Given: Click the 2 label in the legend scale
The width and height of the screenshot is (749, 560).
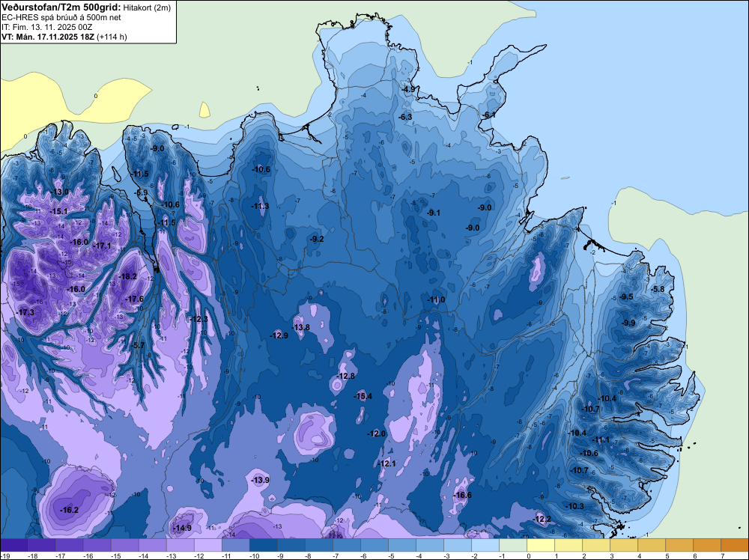Looking at the screenshot, I should pyautogui.click(x=584, y=556).
